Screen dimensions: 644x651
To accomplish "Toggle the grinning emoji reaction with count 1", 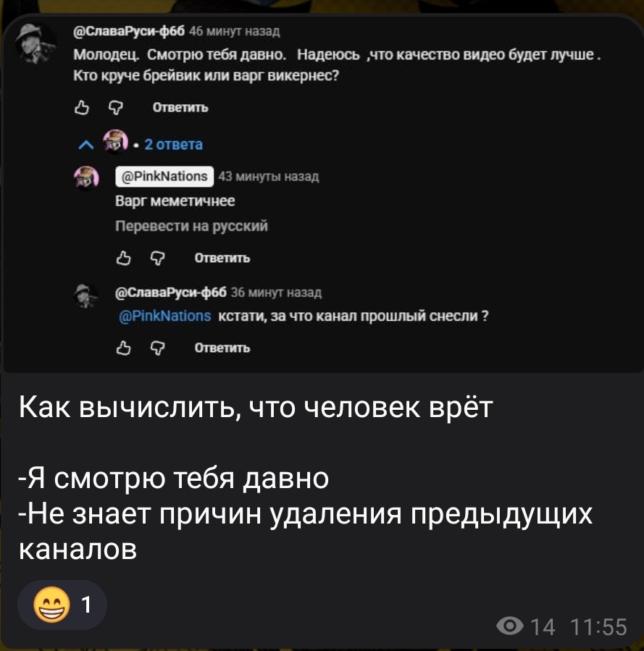I will coord(62,605).
